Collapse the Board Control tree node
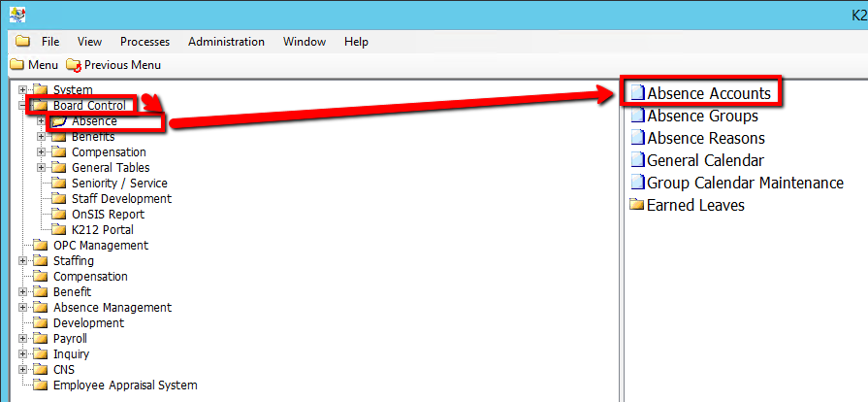This screenshot has width=868, height=402. (x=22, y=106)
